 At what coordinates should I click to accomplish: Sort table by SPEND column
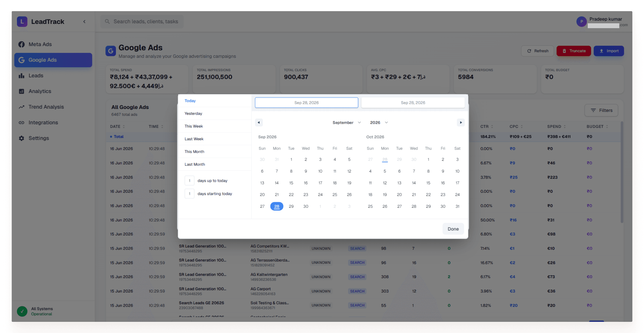tap(556, 127)
